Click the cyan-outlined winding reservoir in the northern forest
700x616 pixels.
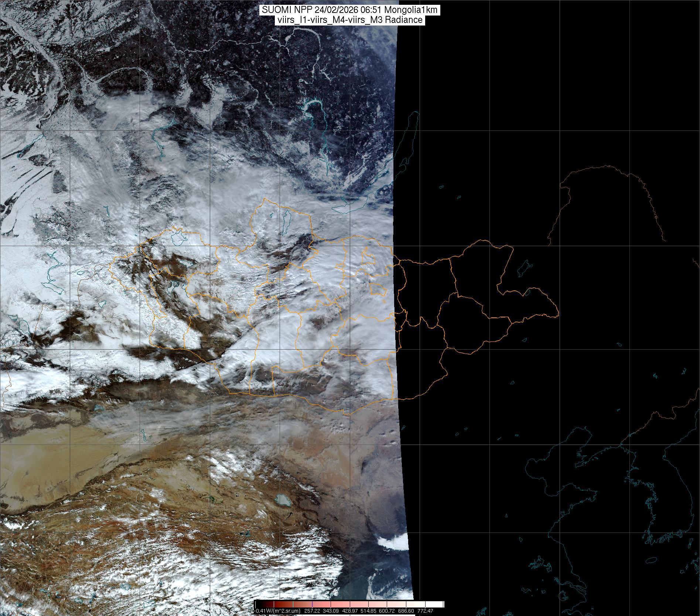click(310, 107)
